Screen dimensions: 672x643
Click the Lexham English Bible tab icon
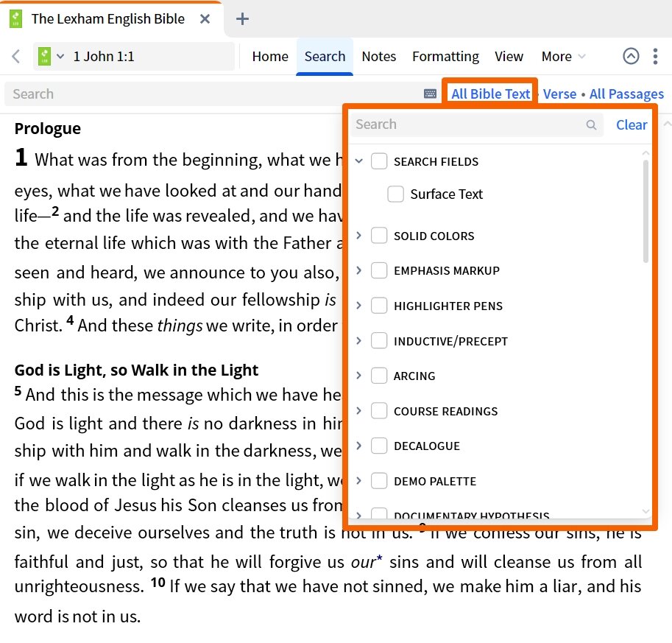(16, 19)
